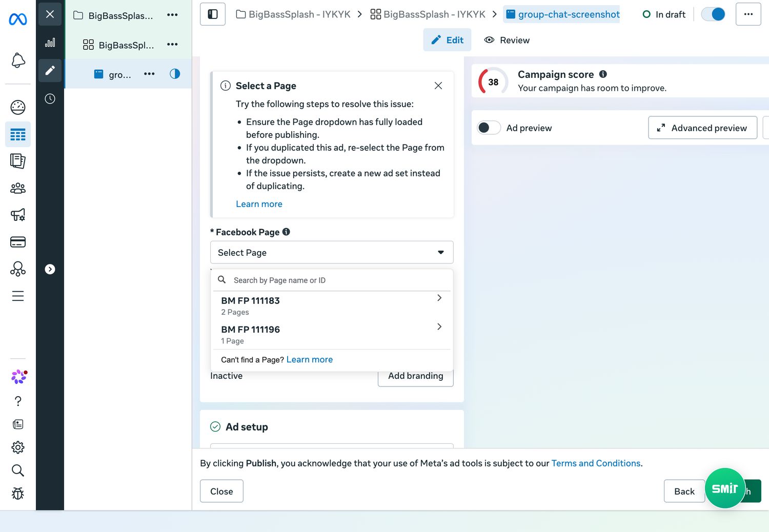The width and height of the screenshot is (769, 532).
Task: Open billing credit card icon
Action: coord(18,242)
